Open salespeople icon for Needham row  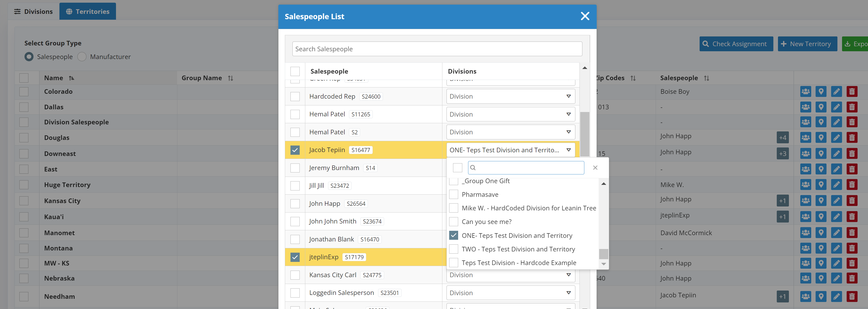coord(805,297)
